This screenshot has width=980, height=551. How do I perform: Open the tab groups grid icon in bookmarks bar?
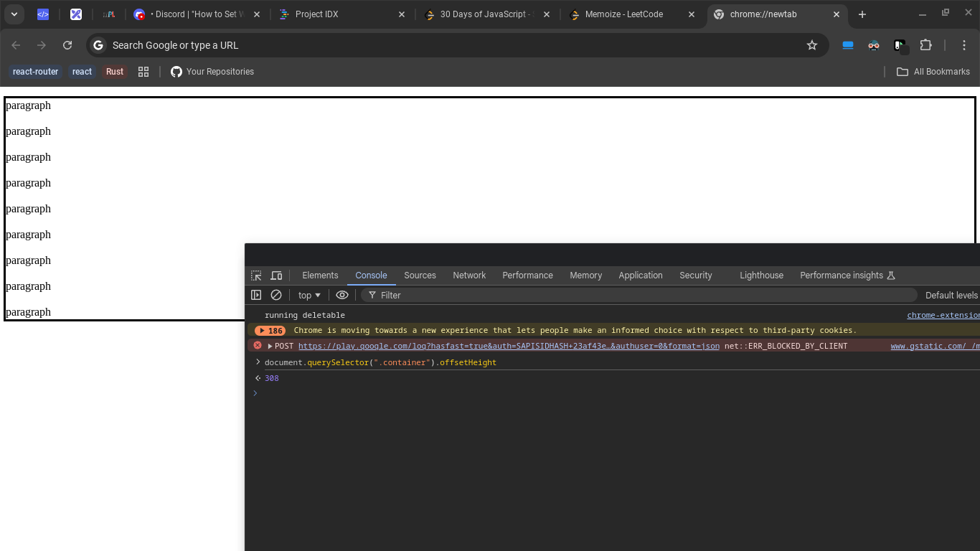point(143,72)
